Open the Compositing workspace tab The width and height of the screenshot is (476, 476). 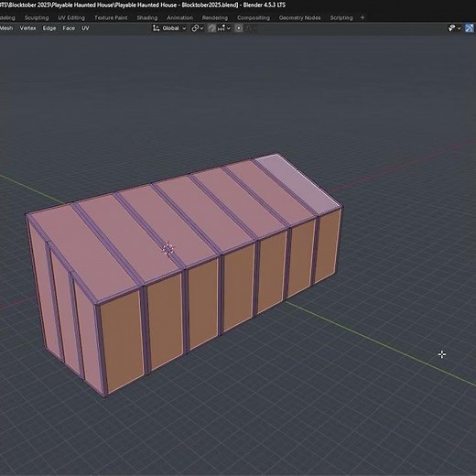[x=254, y=17]
